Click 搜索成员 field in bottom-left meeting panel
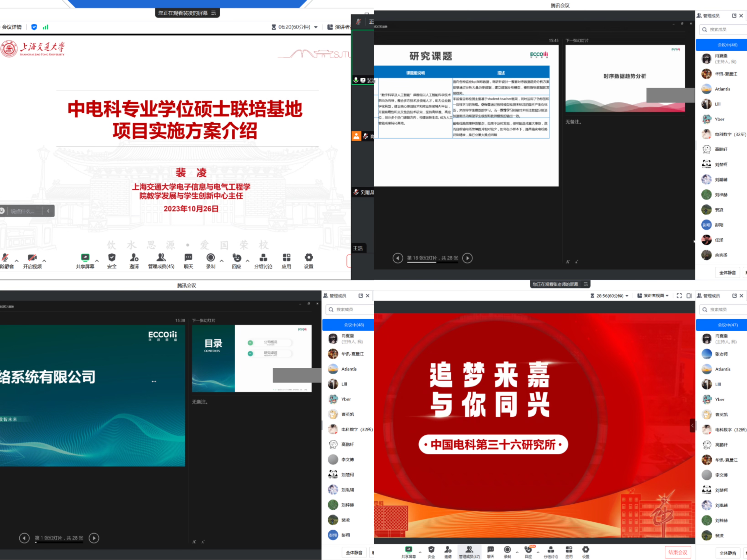The width and height of the screenshot is (747, 560). (x=350, y=309)
